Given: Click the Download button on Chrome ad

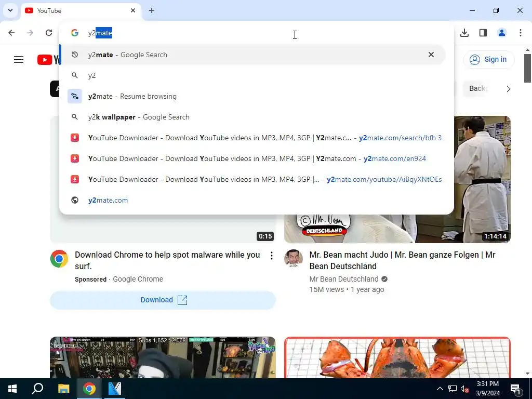Looking at the screenshot, I should 163,300.
